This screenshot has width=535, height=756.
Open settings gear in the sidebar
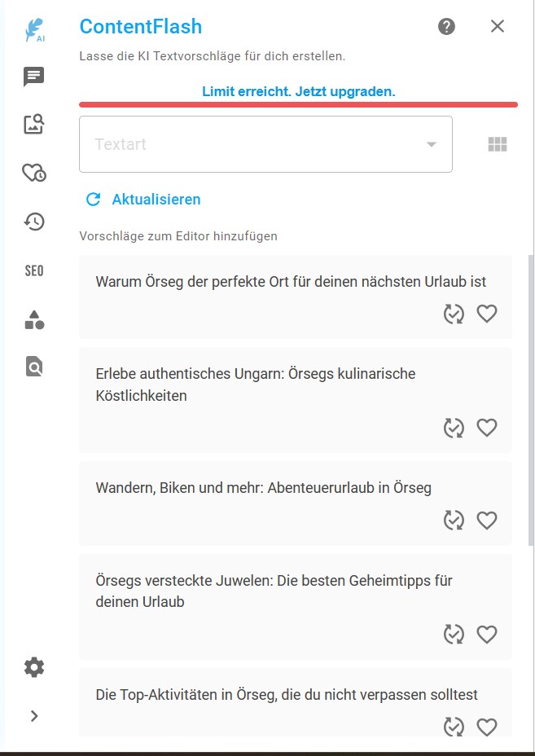point(34,668)
